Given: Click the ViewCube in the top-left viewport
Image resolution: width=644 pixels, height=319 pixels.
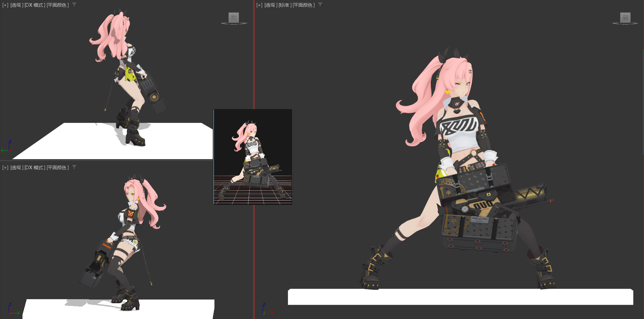Looking at the screenshot, I should [234, 18].
